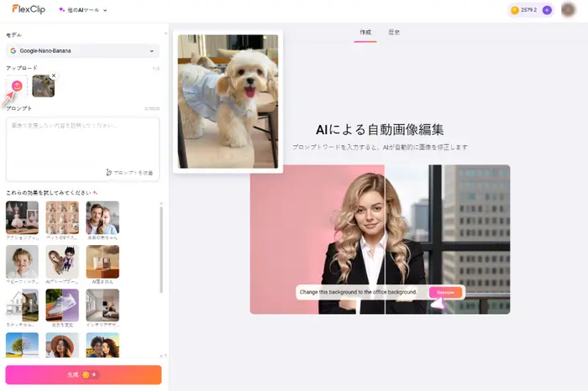588x391 pixels.
Task: Focus the prompt text area
Action: coord(82,149)
